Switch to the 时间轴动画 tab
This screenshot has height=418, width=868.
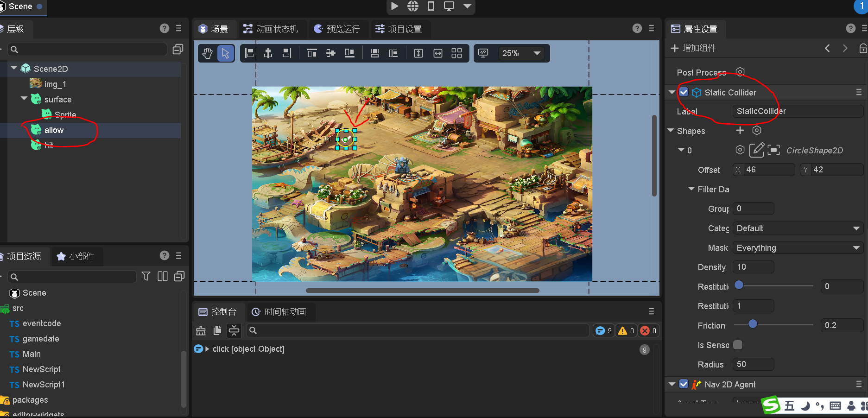coord(279,312)
